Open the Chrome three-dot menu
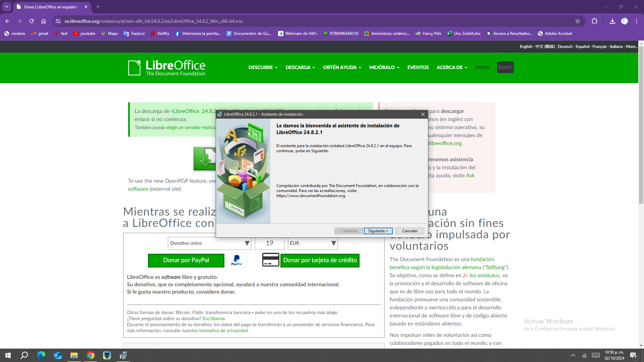The width and height of the screenshot is (644, 362). [x=637, y=21]
